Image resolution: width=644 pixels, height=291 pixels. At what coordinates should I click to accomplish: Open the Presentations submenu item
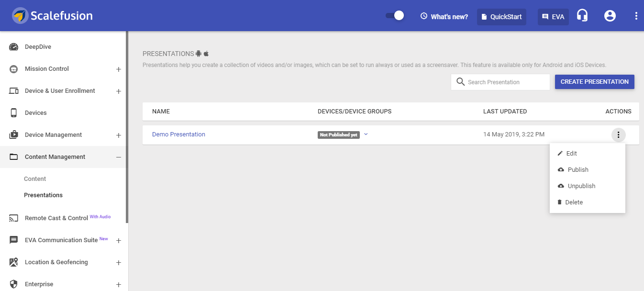43,195
